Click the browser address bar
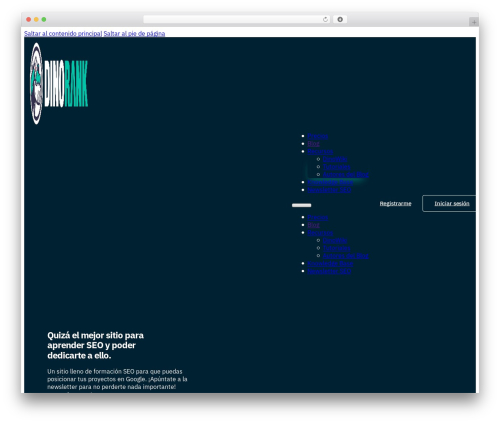500x423 pixels. [x=236, y=20]
